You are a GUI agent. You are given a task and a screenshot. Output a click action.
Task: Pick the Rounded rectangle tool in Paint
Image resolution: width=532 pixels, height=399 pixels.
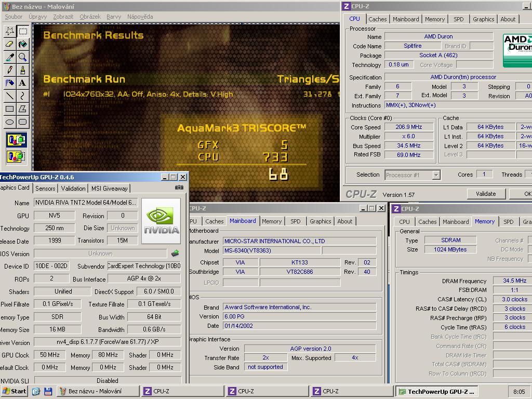[x=23, y=122]
